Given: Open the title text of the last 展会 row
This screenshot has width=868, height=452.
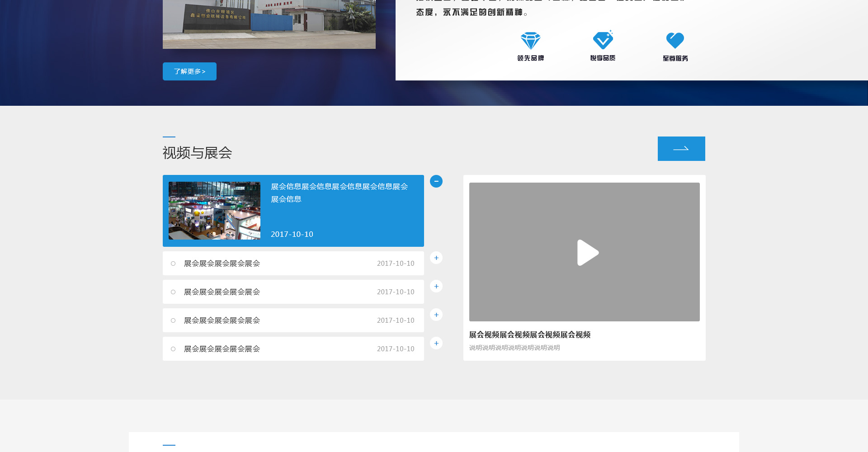Looking at the screenshot, I should (222, 349).
